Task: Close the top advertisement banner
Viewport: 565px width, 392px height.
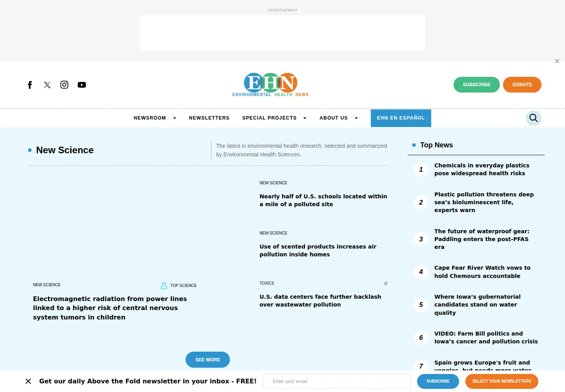Action: click(557, 61)
